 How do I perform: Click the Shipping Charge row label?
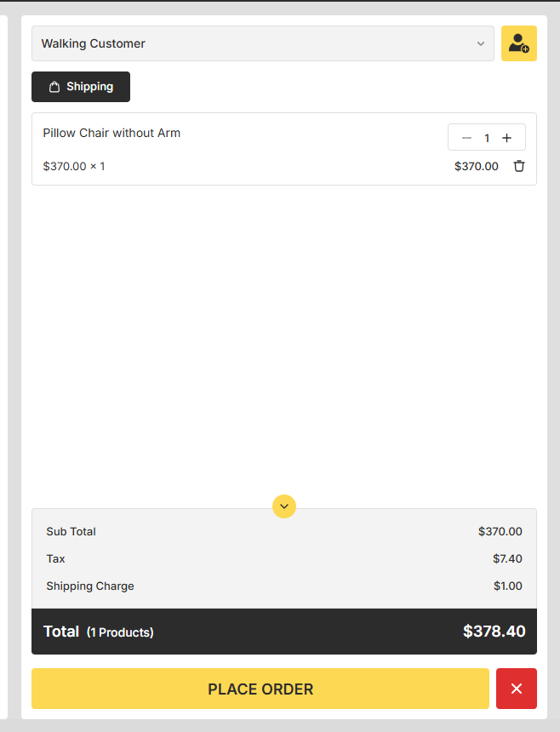coord(90,586)
